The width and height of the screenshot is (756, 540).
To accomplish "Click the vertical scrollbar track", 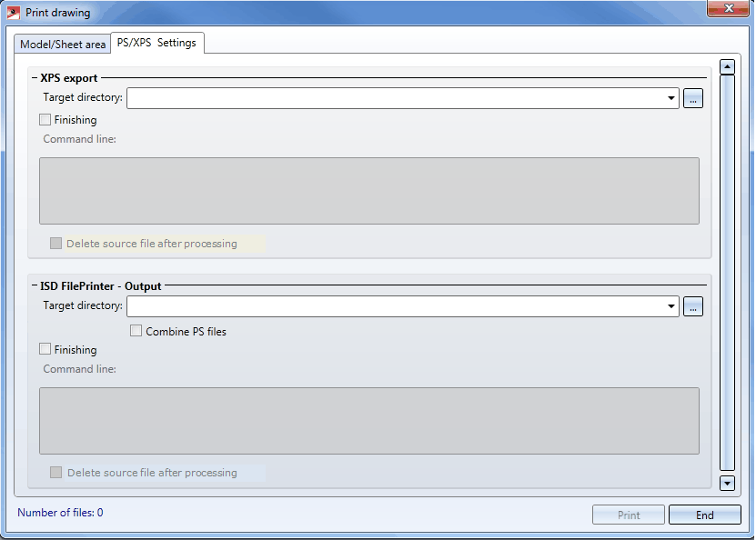I will pos(726,273).
